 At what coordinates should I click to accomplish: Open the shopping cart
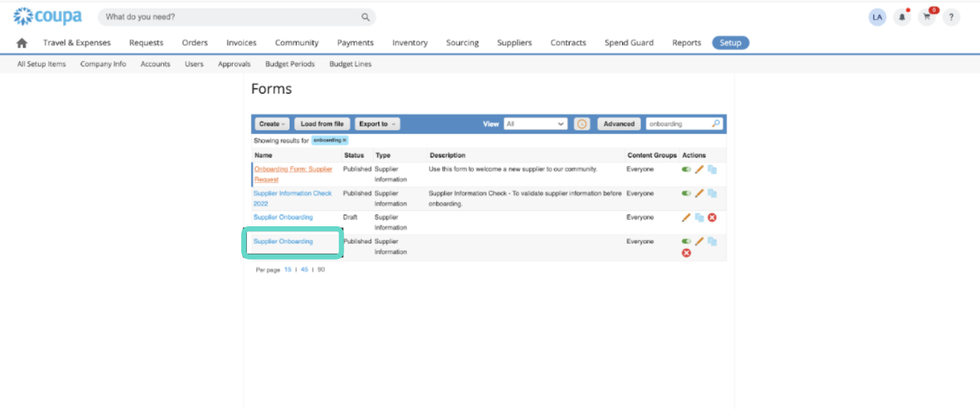927,17
